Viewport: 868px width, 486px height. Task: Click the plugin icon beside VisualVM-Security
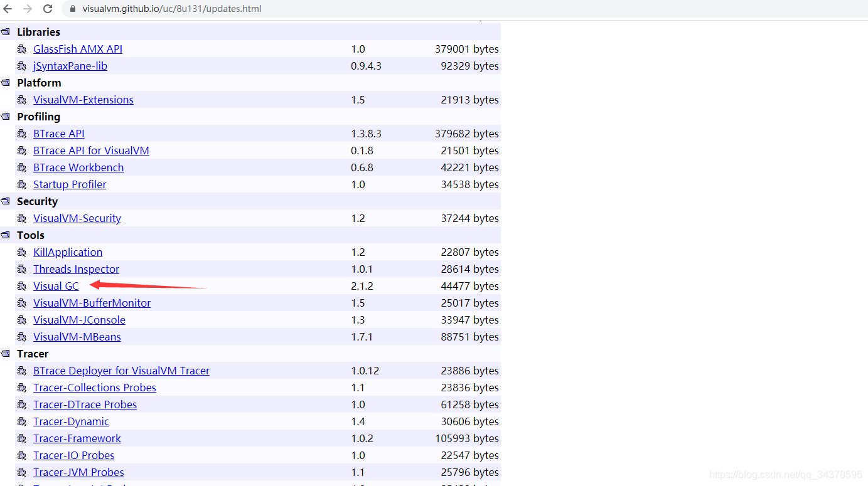pos(22,218)
